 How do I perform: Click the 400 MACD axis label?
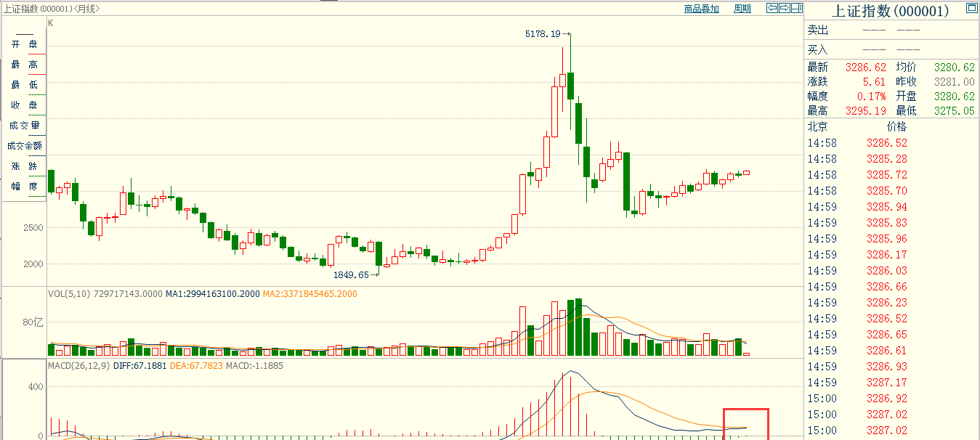tap(36, 387)
